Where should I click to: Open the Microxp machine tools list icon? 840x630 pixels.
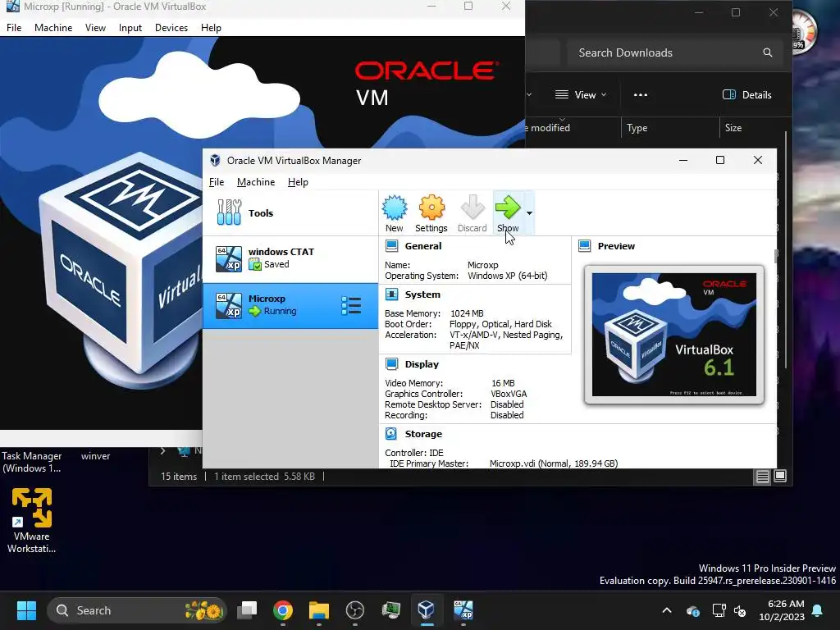click(x=351, y=305)
